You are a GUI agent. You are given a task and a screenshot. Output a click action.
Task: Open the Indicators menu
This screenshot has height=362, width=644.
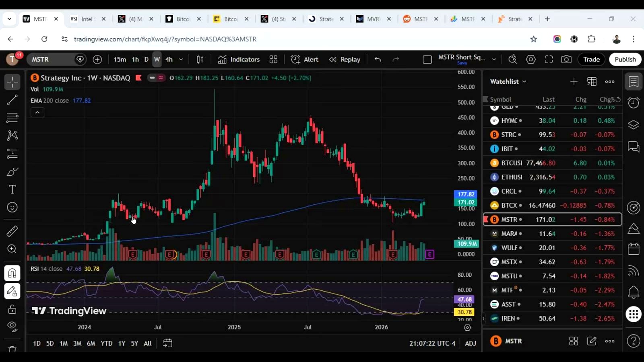[x=239, y=60]
